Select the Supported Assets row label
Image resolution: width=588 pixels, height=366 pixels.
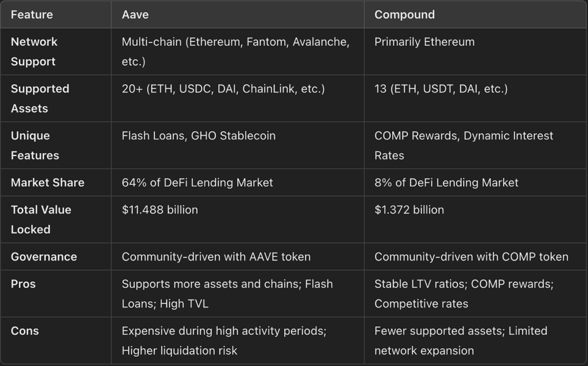(40, 98)
